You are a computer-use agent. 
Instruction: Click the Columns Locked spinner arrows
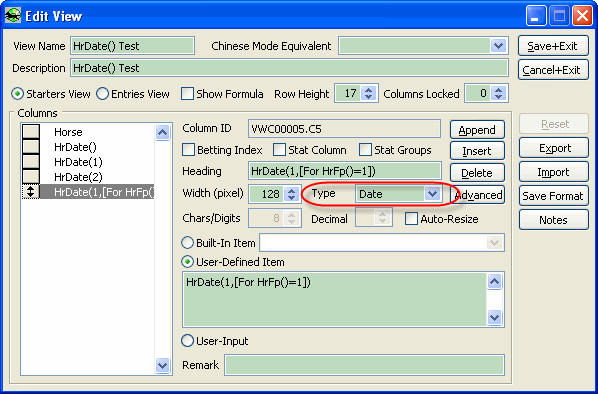tap(498, 93)
